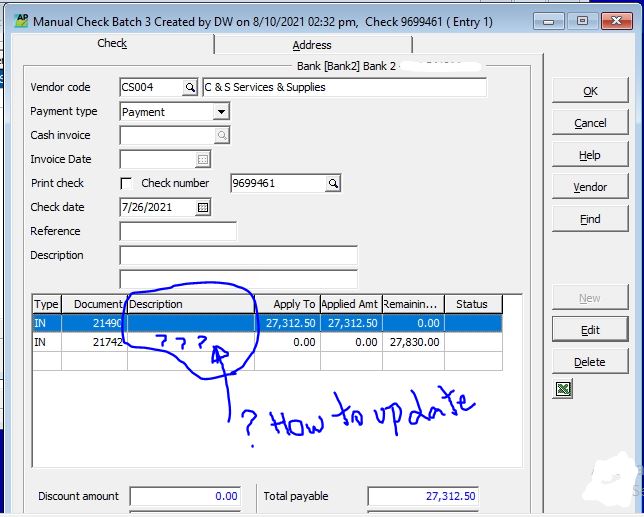Click the vendor code lookup magnifier icon
The width and height of the screenshot is (644, 517).
190,88
